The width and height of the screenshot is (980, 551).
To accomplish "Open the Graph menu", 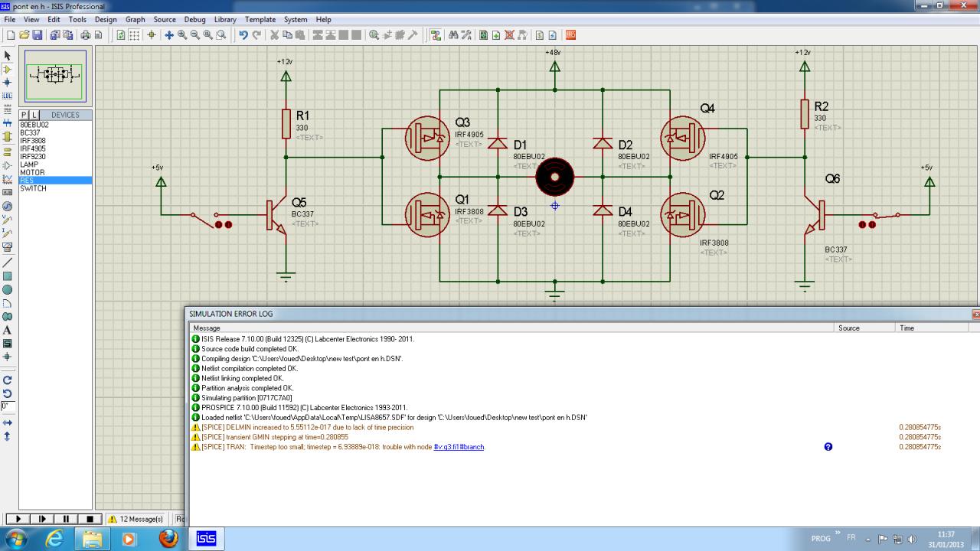I will 135,19.
